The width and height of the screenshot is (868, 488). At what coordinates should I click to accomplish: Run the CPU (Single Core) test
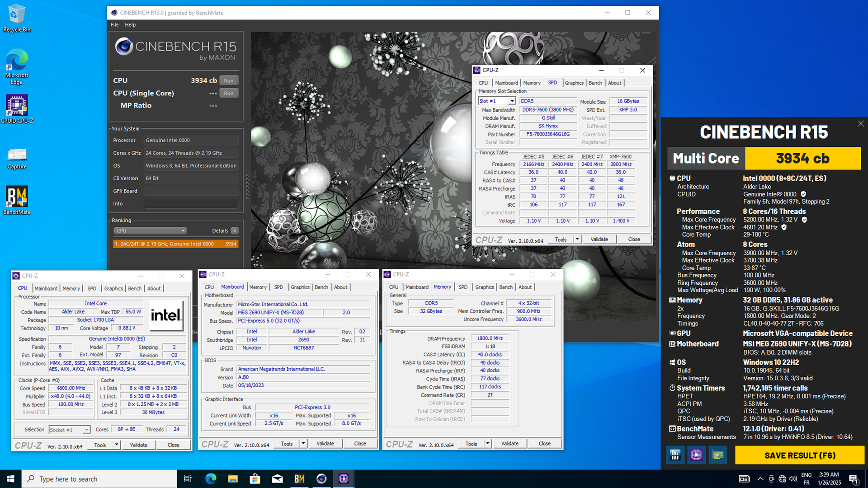pyautogui.click(x=229, y=93)
